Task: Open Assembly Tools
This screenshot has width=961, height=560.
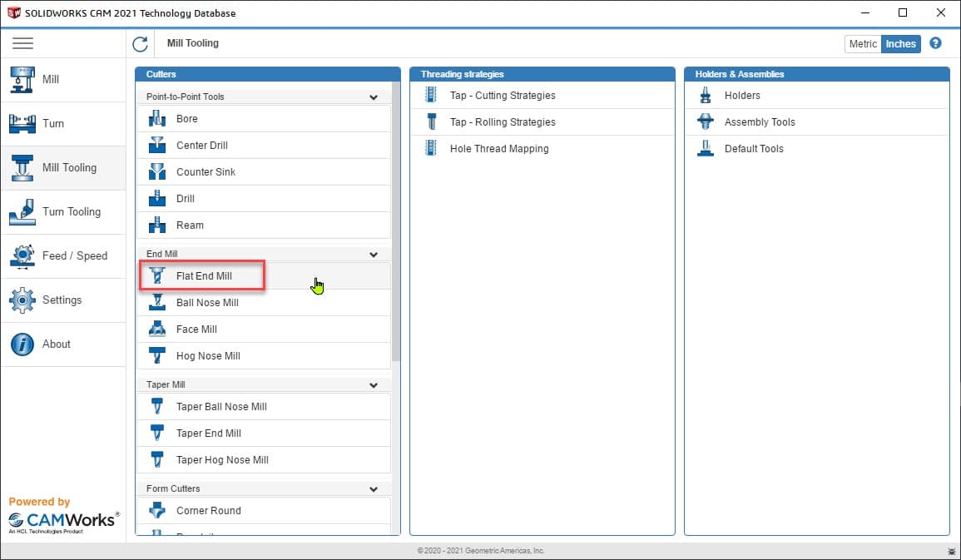Action: 816,122
